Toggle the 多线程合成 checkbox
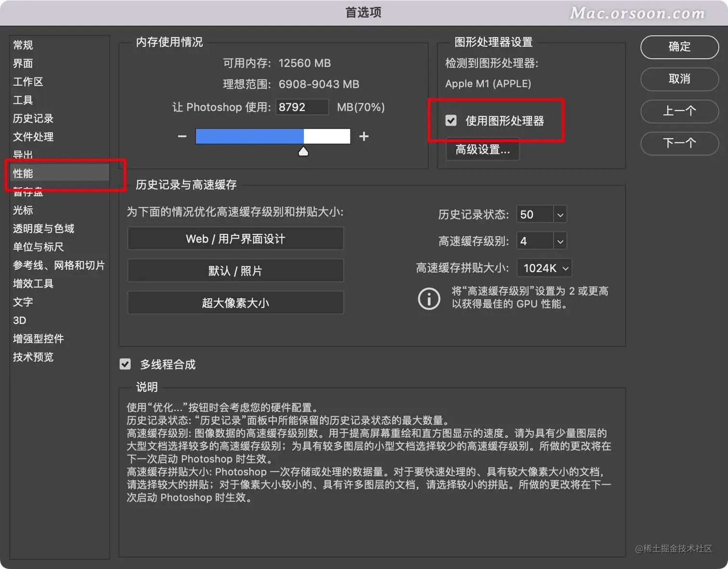 125,364
